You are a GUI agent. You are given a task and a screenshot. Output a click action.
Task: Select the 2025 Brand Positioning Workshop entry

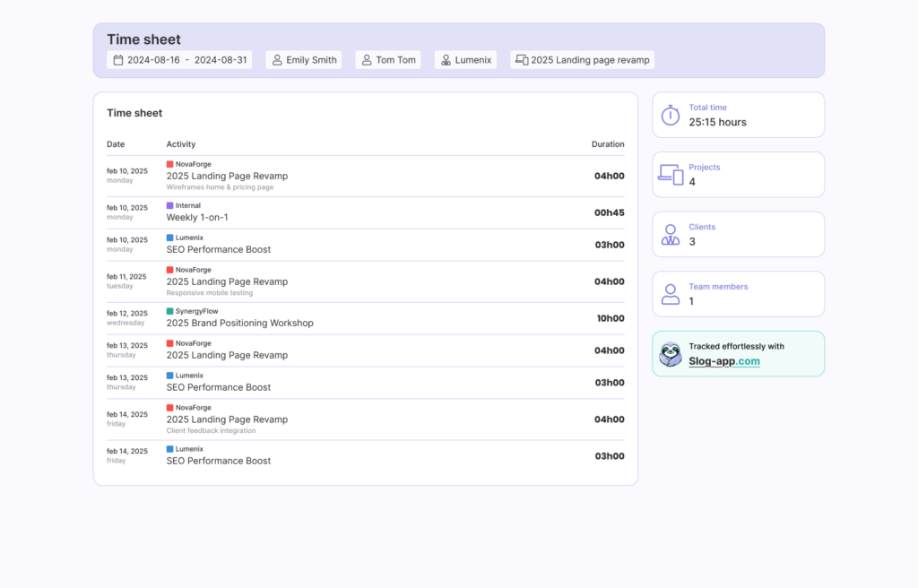coord(239,324)
